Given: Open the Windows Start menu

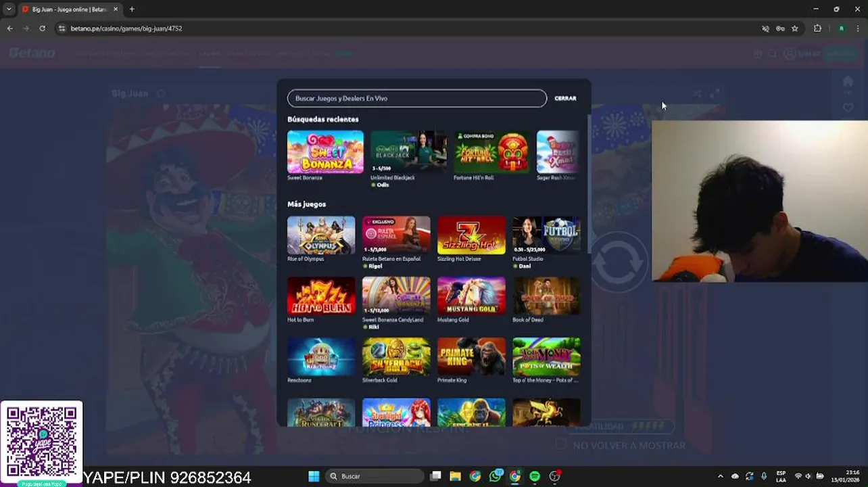Looking at the screenshot, I should (314, 476).
